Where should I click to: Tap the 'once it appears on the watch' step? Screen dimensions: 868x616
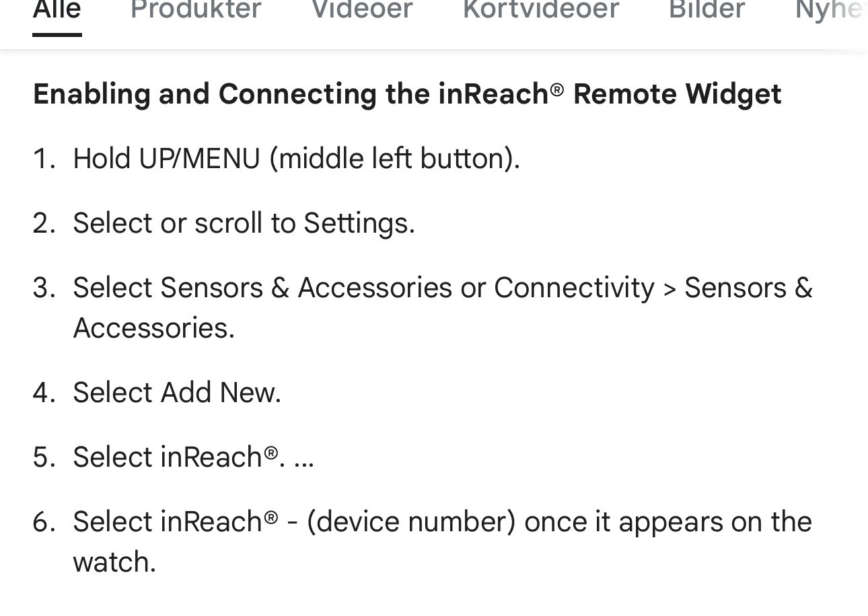click(x=442, y=522)
